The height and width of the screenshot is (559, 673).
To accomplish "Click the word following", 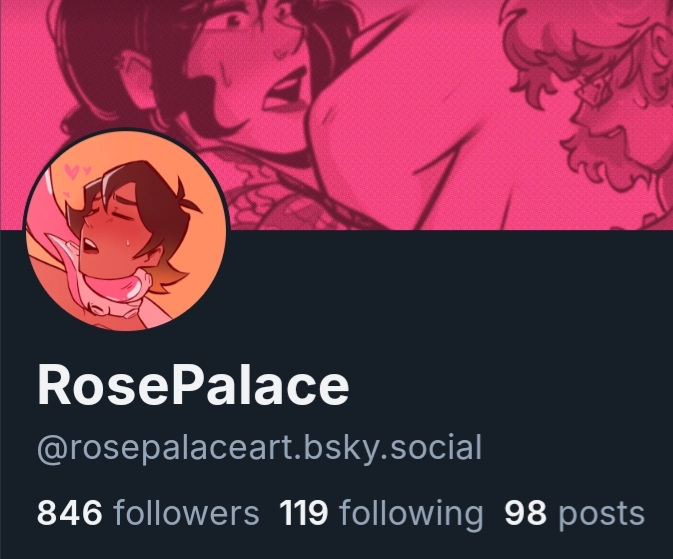I will (x=411, y=513).
